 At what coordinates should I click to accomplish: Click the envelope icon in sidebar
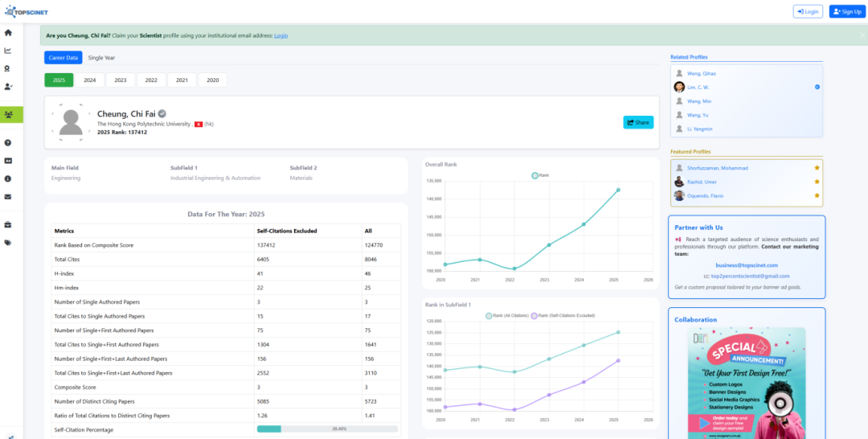(8, 197)
